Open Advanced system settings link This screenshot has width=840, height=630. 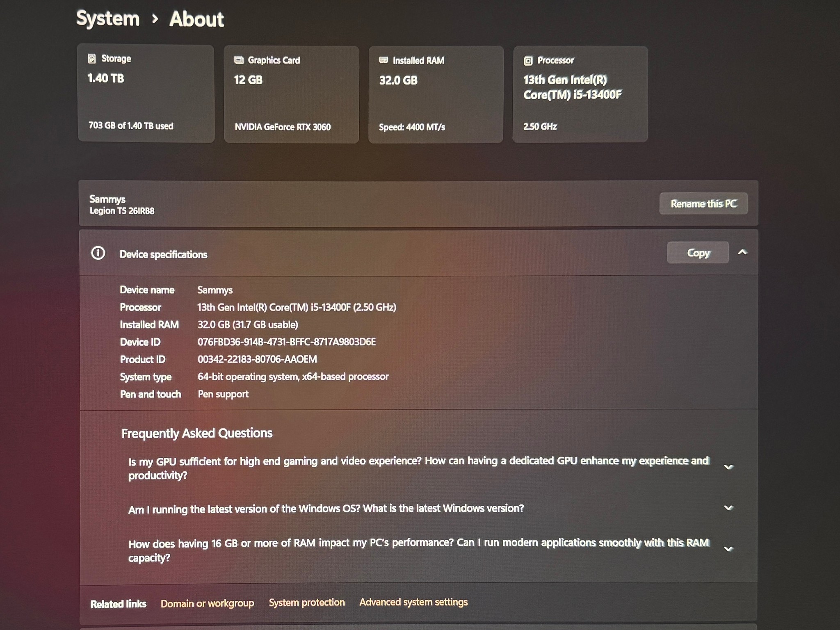point(413,602)
